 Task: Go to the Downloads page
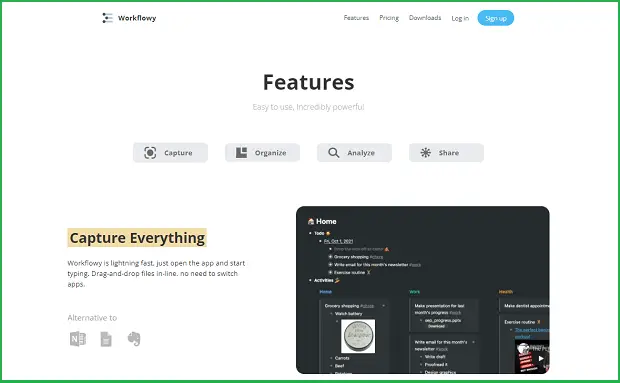click(425, 18)
